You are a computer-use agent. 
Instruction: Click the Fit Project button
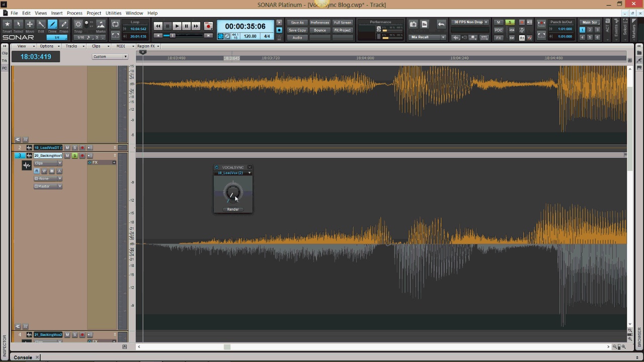(x=343, y=30)
